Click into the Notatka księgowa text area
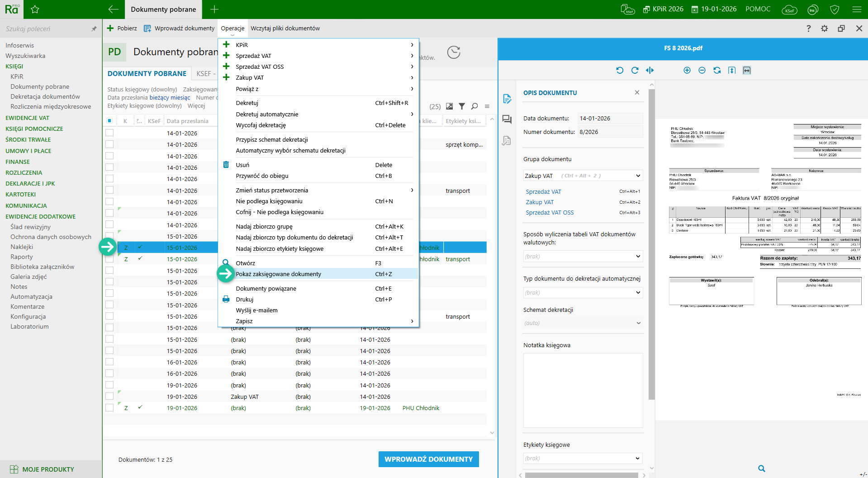 [583, 390]
